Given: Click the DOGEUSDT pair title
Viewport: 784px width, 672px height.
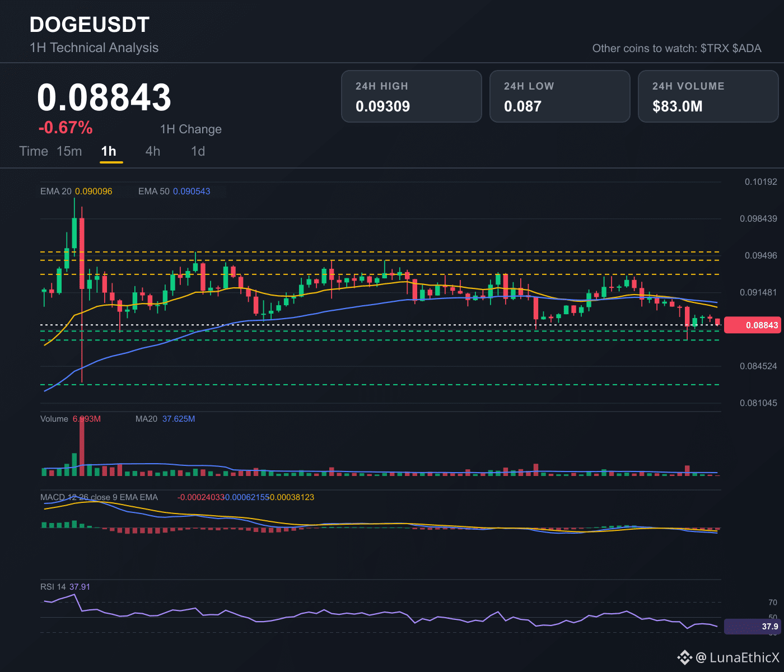Looking at the screenshot, I should [x=90, y=25].
